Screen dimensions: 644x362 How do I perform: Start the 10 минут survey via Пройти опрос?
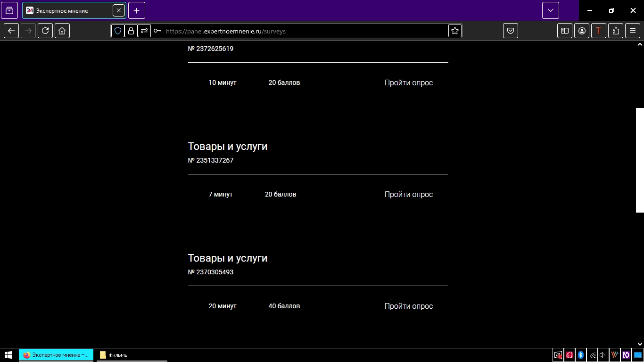coord(409,82)
